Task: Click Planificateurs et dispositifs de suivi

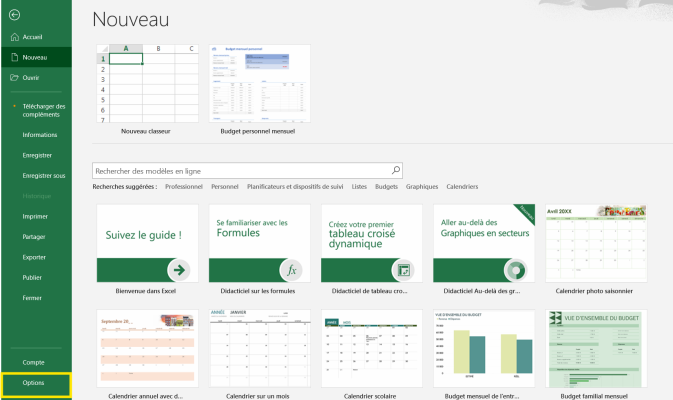Action: 295,187
